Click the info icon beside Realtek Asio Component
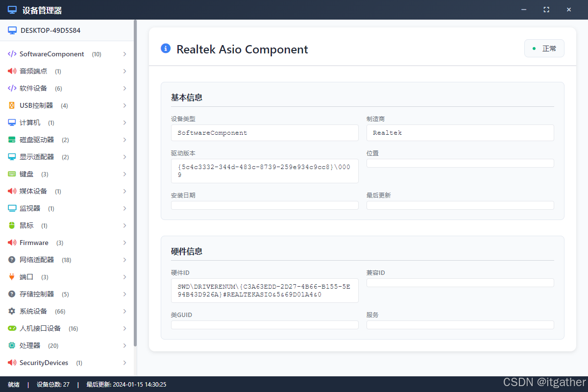Image resolution: width=588 pixels, height=392 pixels. point(166,49)
